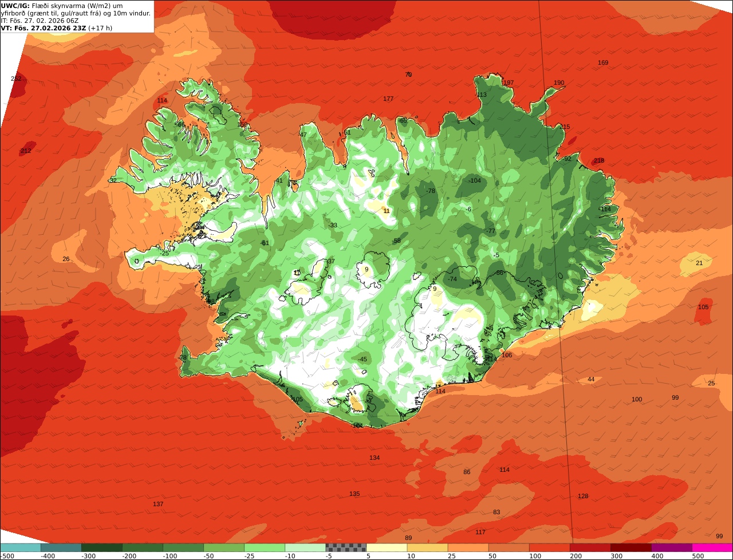Image resolution: width=733 pixels, height=560 pixels.
Task: Click the 197 value on the map
Action: (509, 82)
